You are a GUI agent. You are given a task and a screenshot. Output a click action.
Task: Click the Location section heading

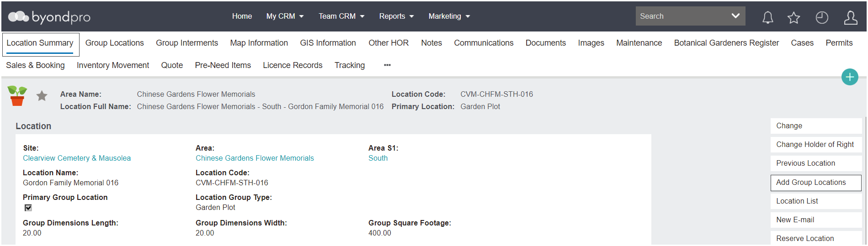click(x=33, y=126)
